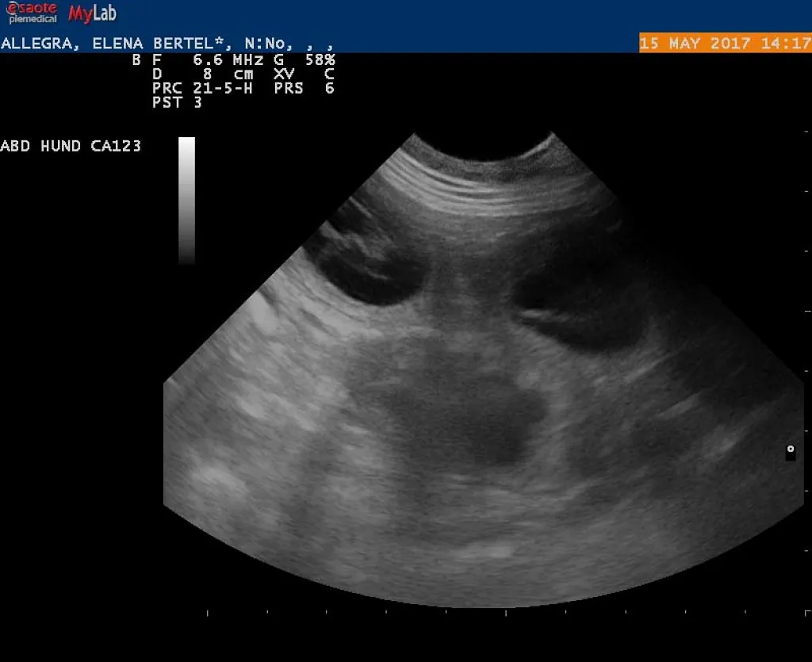Click the MyLab logo
812x662 pixels.
pyautogui.click(x=92, y=13)
